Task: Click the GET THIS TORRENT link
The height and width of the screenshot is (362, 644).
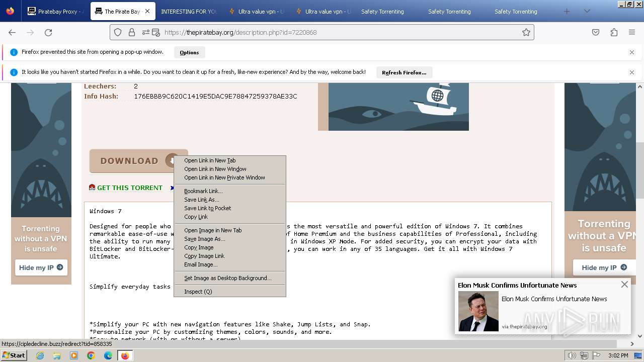Action: (x=130, y=188)
